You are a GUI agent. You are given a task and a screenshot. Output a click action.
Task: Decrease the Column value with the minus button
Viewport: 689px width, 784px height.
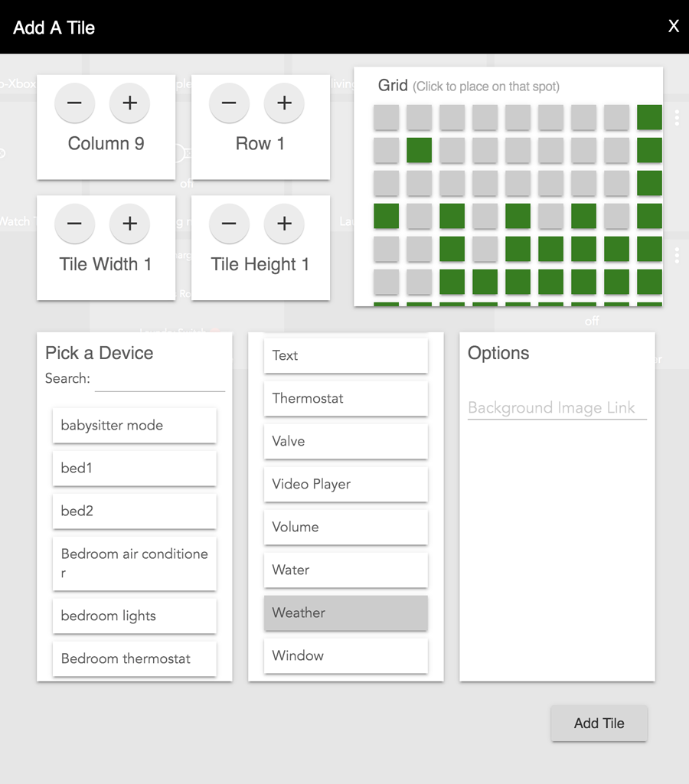pos(74,103)
